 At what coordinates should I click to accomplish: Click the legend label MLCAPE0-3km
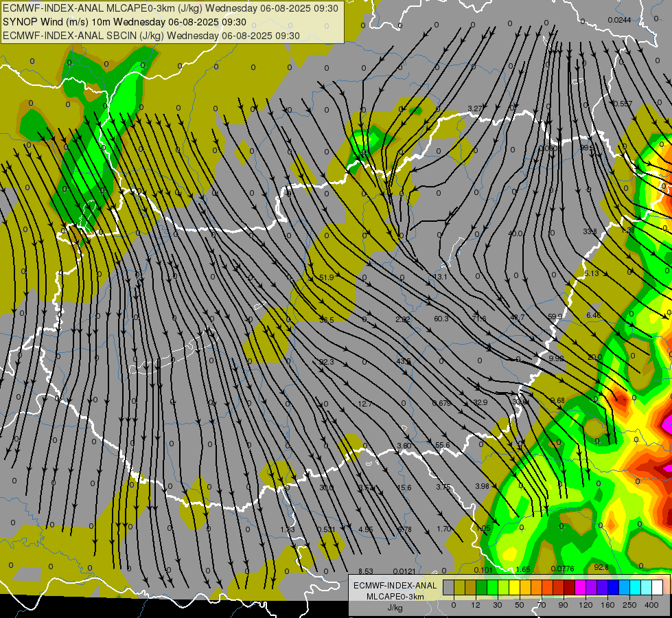[x=395, y=597]
